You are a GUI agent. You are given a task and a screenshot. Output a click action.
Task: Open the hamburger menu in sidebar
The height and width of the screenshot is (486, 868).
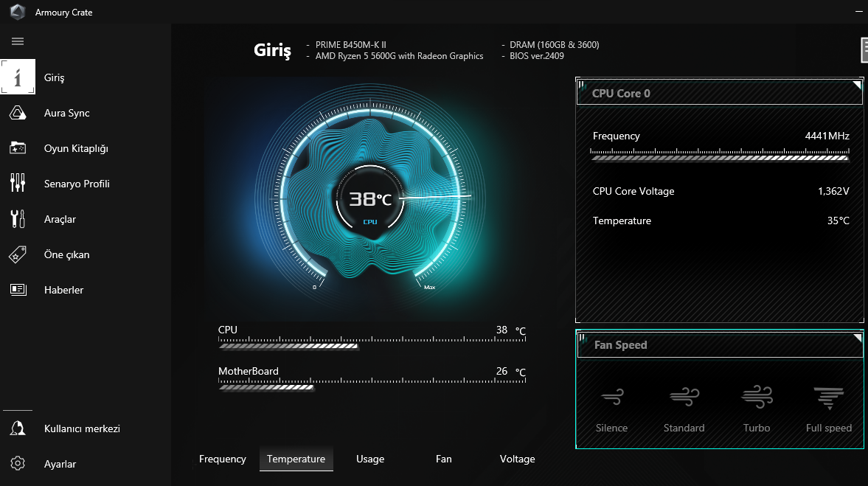pos(18,41)
